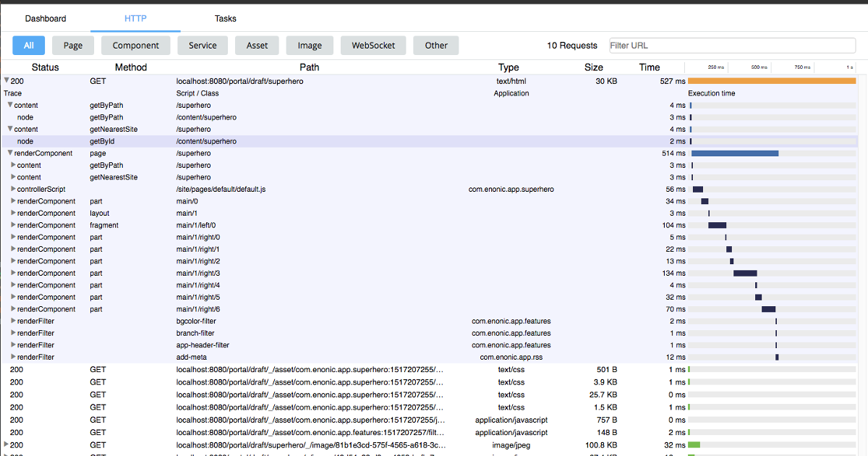Click the green 32 ms image timing bar
Image resolution: width=868 pixels, height=456 pixels.
694,444
